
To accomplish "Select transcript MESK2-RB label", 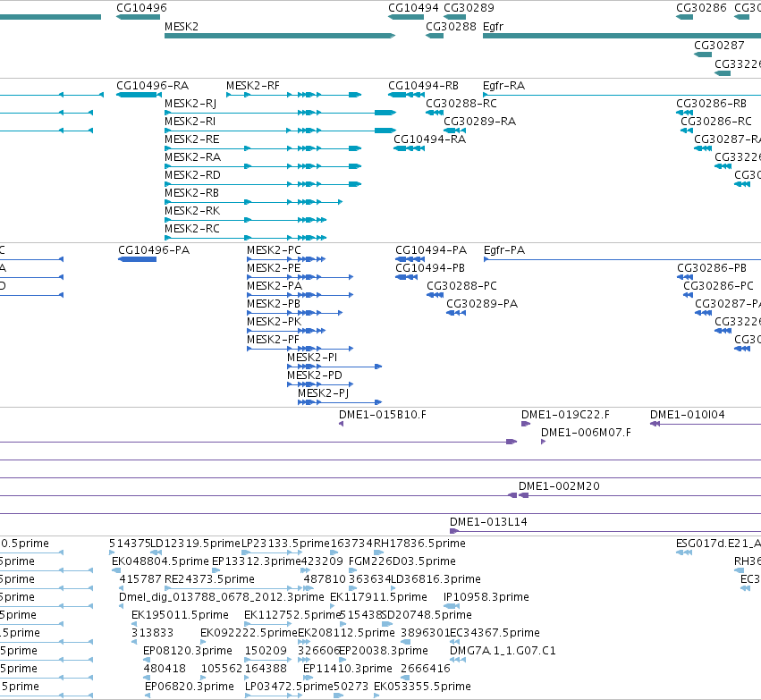I will (191, 193).
